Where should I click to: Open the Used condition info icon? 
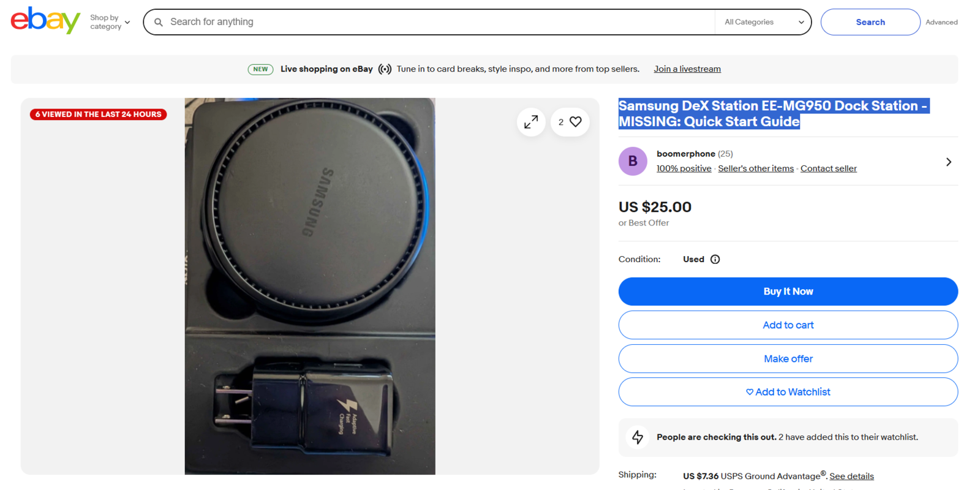click(715, 259)
